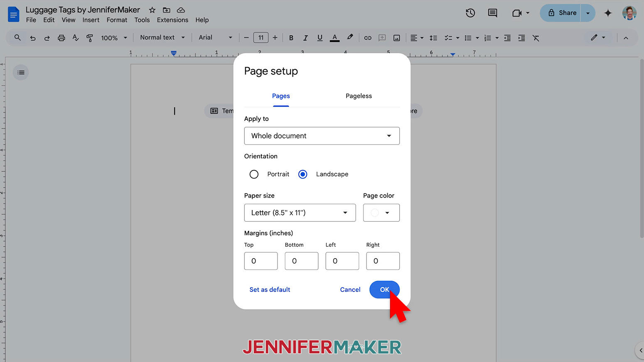Image resolution: width=644 pixels, height=362 pixels.
Task: Switch to the Pageless tab
Action: click(x=359, y=96)
